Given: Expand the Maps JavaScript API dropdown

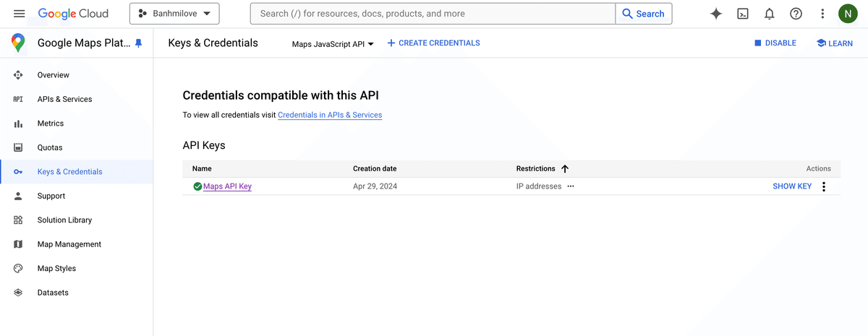Looking at the screenshot, I should (333, 44).
